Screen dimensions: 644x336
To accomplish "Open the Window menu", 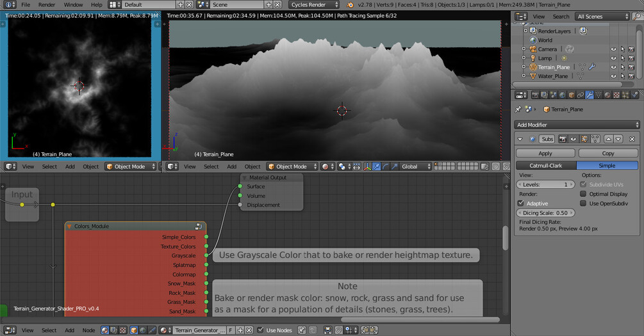I will click(73, 5).
